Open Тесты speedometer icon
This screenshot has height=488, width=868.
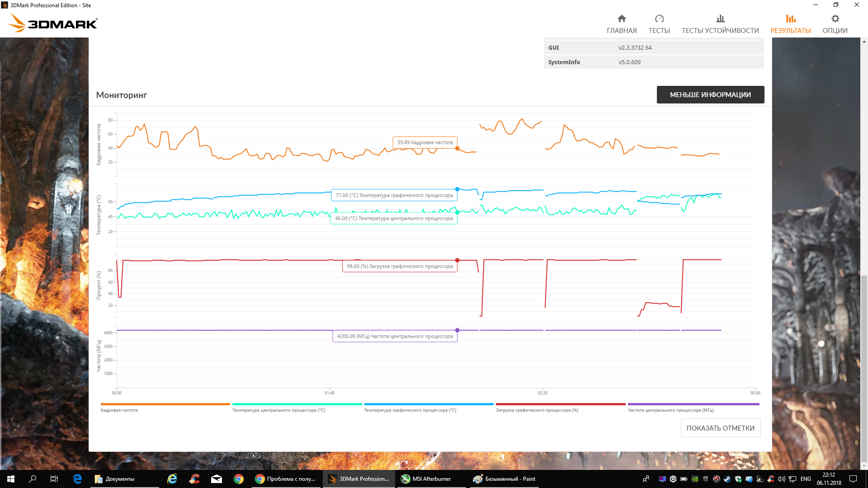(x=659, y=19)
